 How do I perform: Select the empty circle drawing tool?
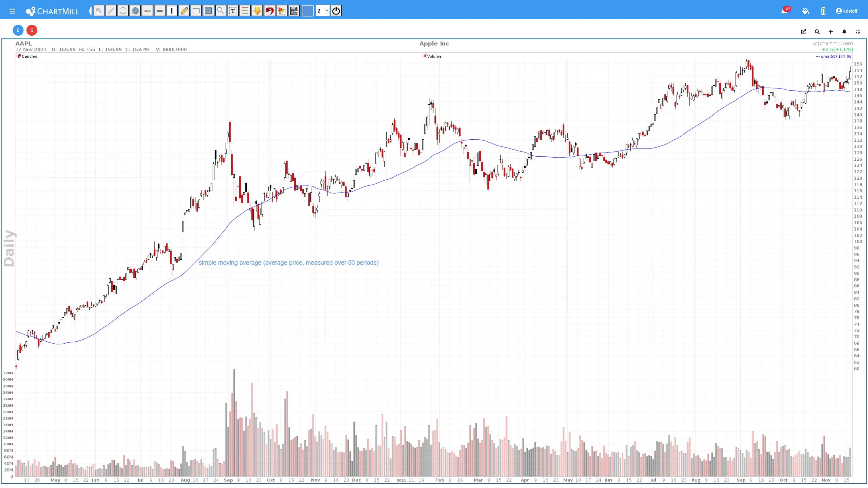coord(123,11)
